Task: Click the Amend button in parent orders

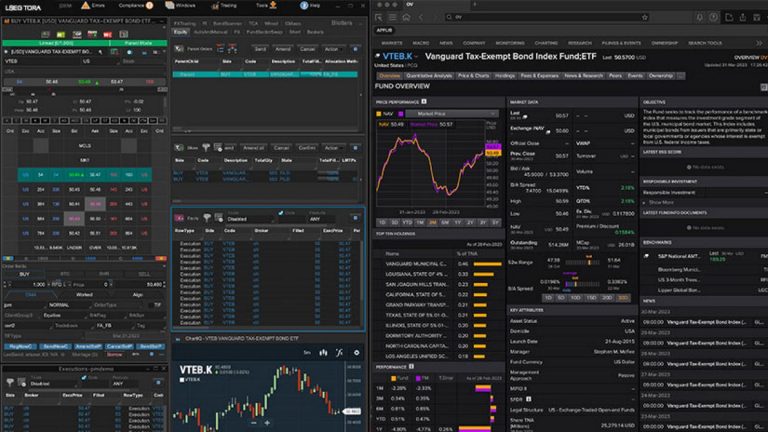Action: coord(283,48)
